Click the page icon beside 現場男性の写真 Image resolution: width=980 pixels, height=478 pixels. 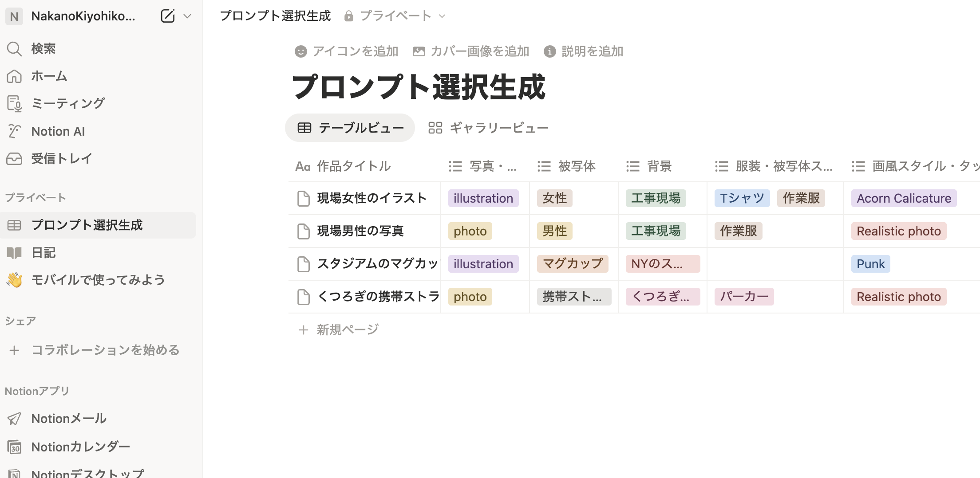click(303, 231)
